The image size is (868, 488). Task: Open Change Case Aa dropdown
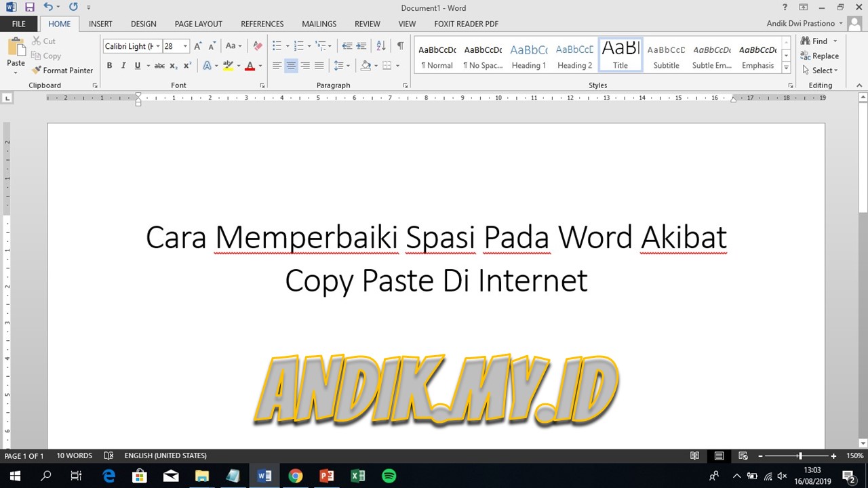[x=234, y=46]
